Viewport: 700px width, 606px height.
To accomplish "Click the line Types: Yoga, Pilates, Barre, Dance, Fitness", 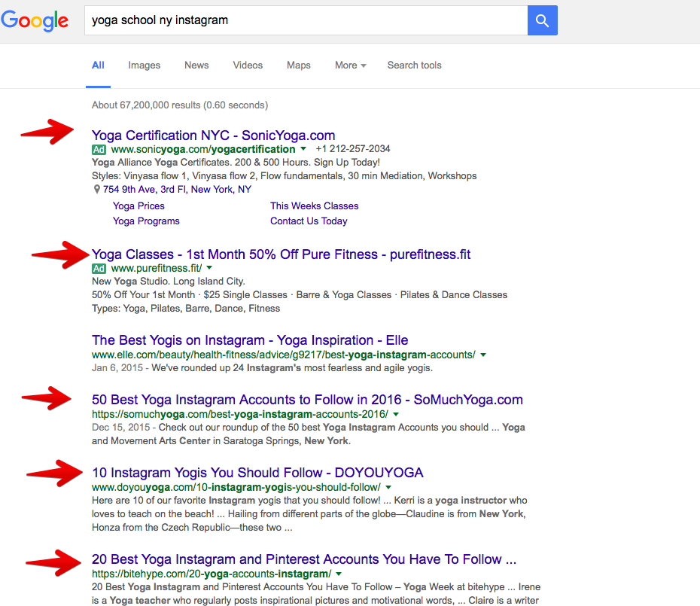I will [186, 309].
